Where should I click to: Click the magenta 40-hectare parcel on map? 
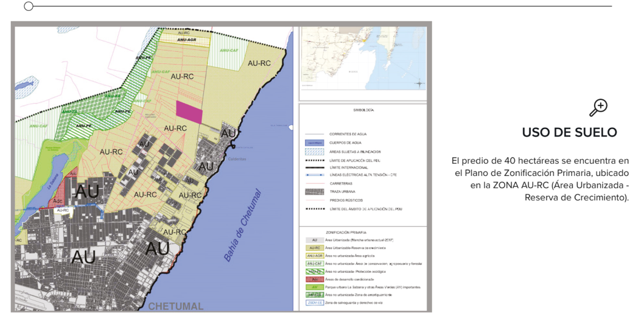coord(189,112)
